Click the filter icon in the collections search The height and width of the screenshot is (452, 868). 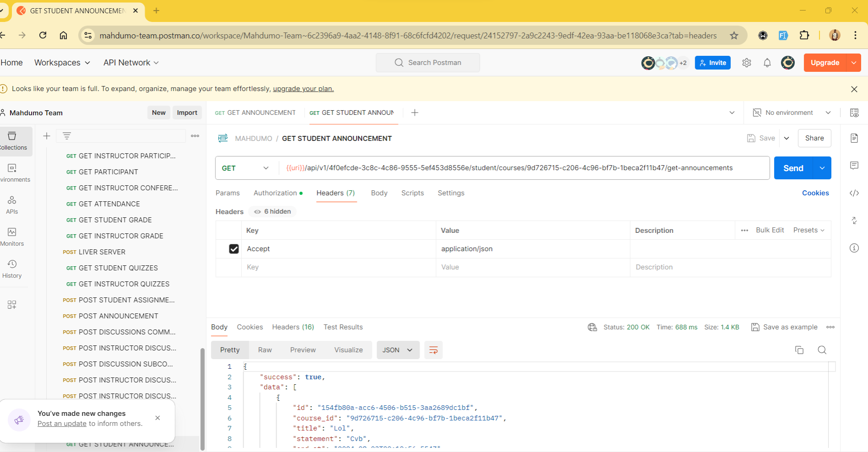point(67,136)
